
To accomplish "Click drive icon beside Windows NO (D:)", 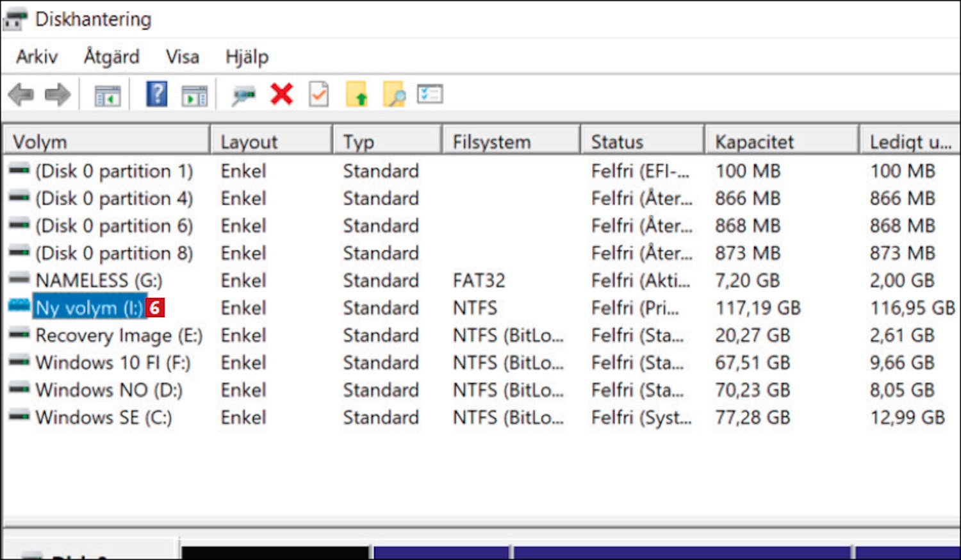I will point(19,390).
